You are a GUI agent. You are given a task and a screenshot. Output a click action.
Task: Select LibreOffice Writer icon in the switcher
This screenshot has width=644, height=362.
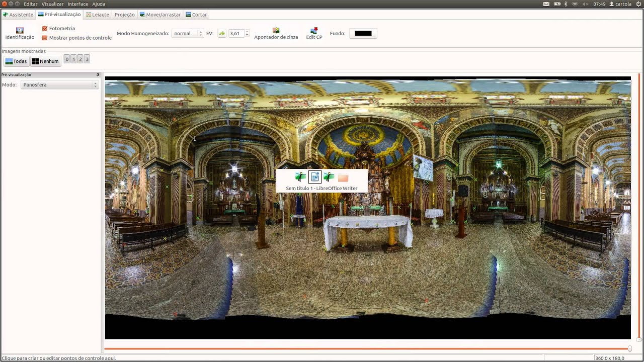(x=314, y=177)
